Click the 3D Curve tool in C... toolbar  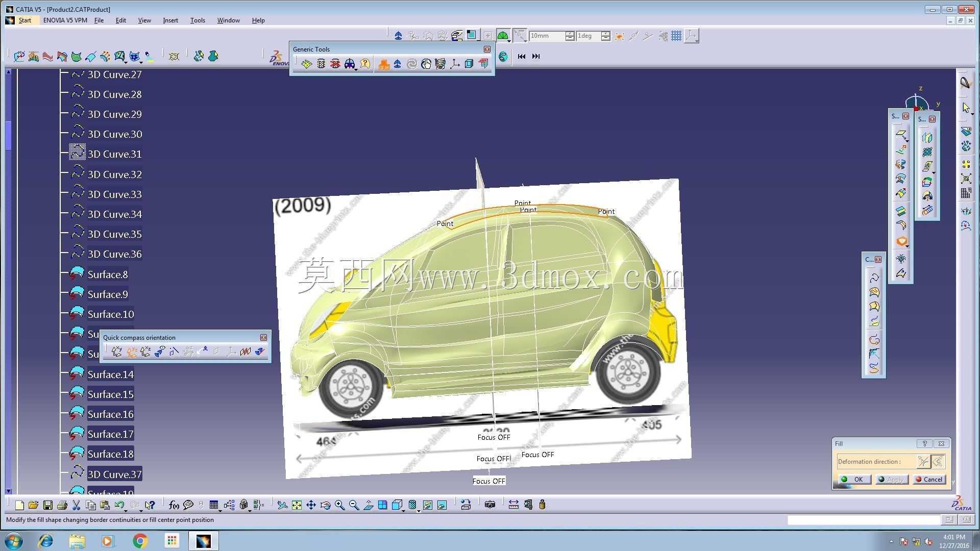(874, 278)
